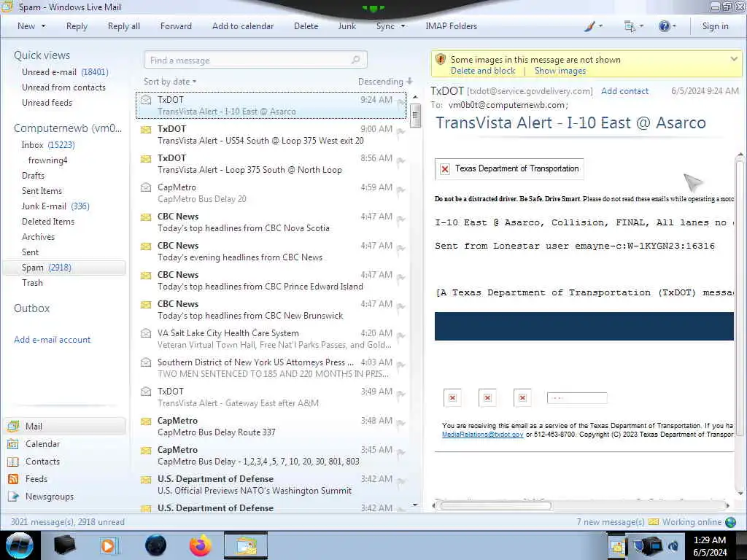Viewport: 747px width, 560px height.
Task: Click Add contact link
Action: (x=624, y=91)
